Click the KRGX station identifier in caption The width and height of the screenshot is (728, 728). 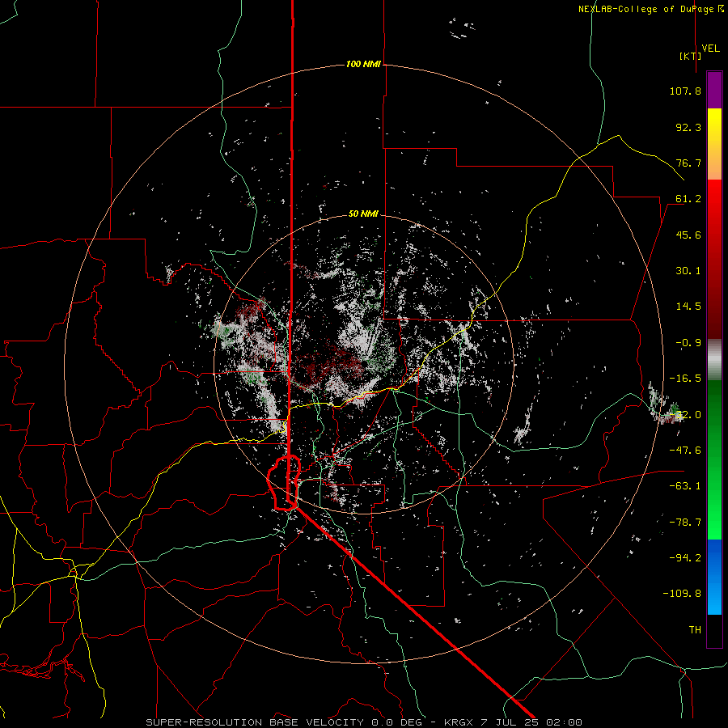(459, 722)
